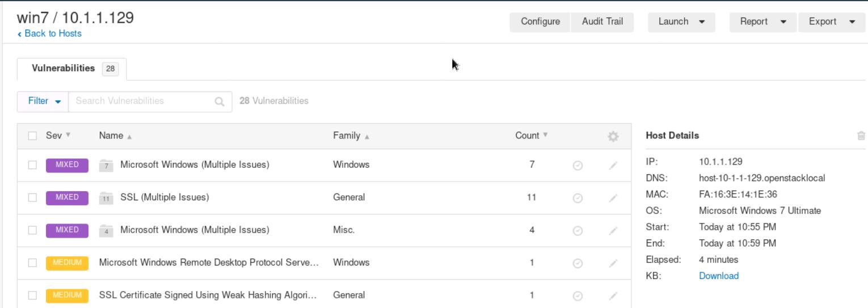The height and width of the screenshot is (308, 868).
Task: Click the magnifier icon in the search box
Action: click(219, 102)
